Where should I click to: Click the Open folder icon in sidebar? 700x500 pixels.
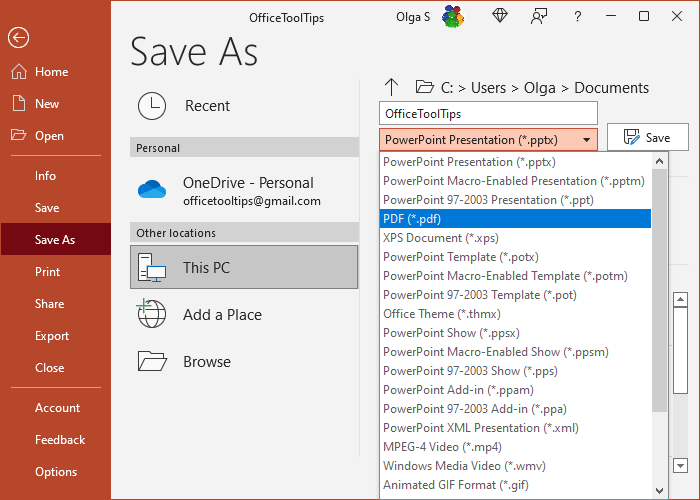coord(19,135)
